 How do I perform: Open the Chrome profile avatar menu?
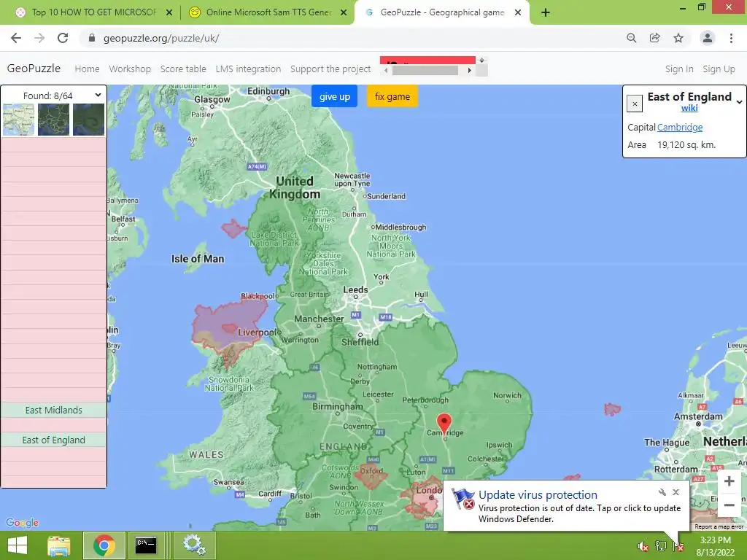[708, 38]
